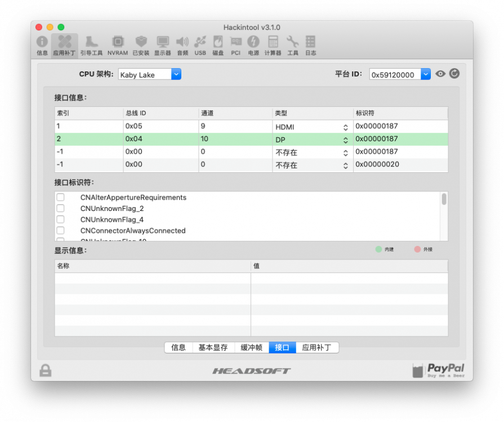The height and width of the screenshot is (422, 504).
Task: Open the 计算器 calculator toolbar icon
Action: [273, 46]
